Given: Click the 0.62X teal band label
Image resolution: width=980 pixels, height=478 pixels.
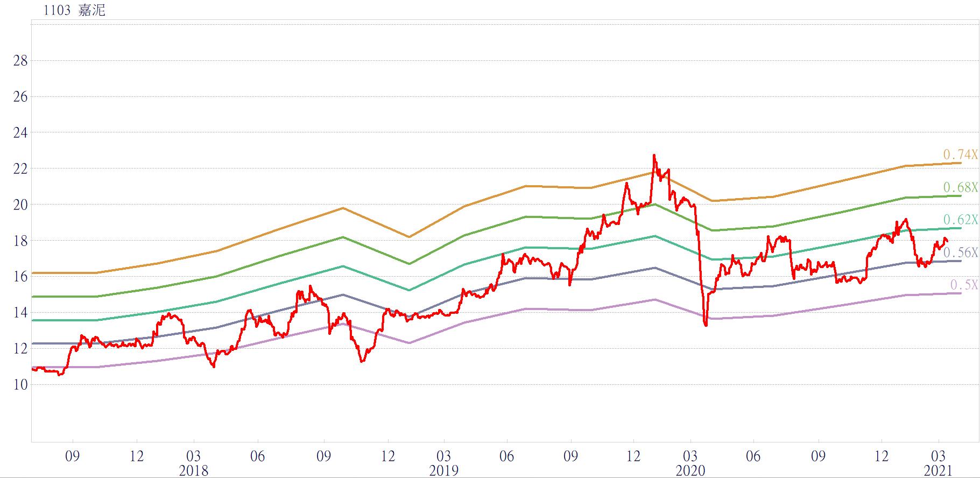Looking at the screenshot, I should pos(960,220).
